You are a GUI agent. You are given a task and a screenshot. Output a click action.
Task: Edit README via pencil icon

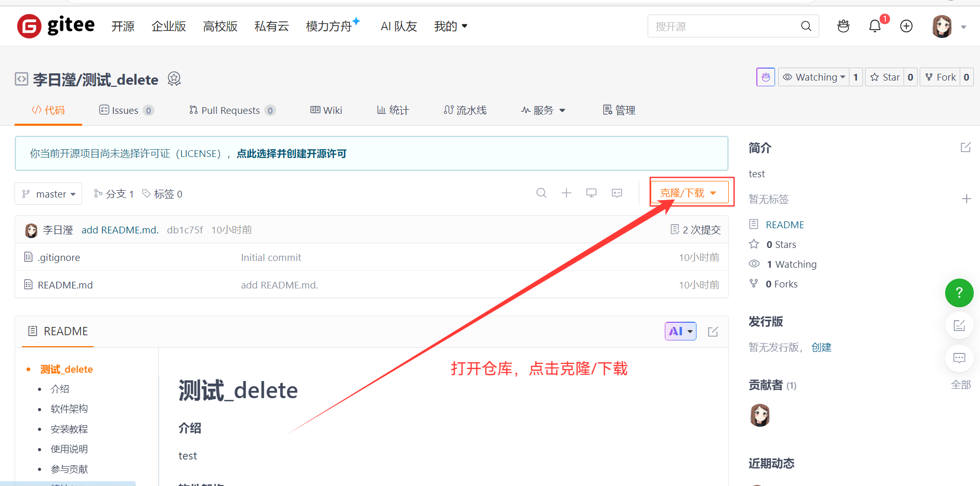[713, 331]
